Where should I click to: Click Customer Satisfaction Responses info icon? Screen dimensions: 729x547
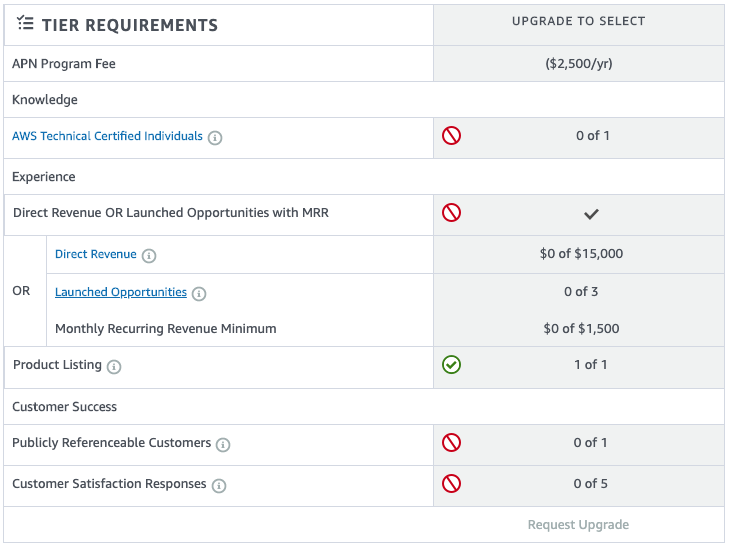(219, 486)
